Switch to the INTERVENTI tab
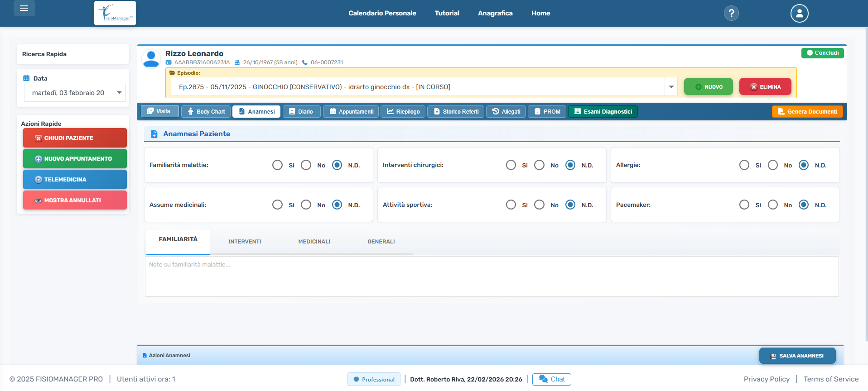The image size is (868, 391). (x=245, y=242)
